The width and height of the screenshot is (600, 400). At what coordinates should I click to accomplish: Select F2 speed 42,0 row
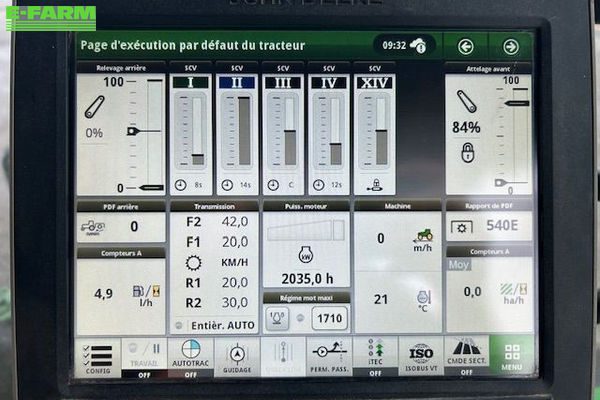pos(217,222)
